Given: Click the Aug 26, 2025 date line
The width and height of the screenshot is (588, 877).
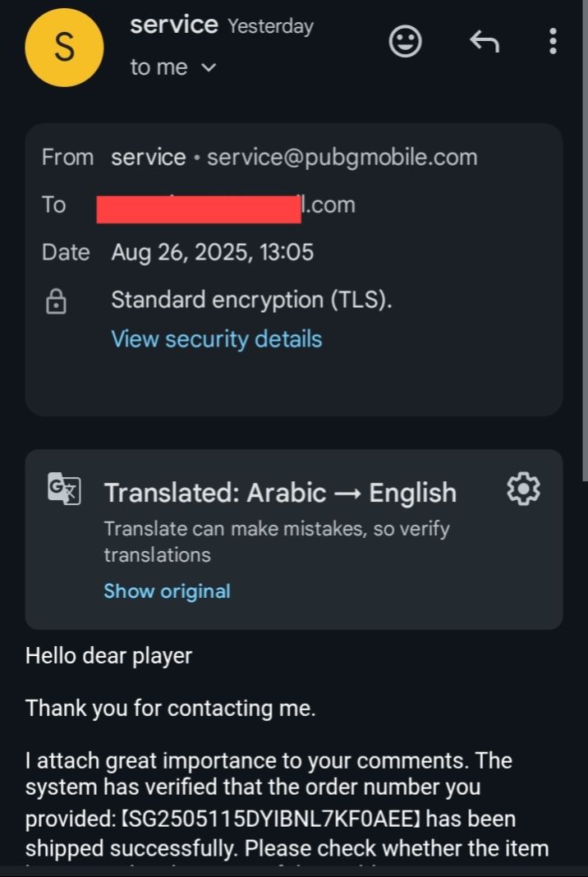Looking at the screenshot, I should pos(212,252).
